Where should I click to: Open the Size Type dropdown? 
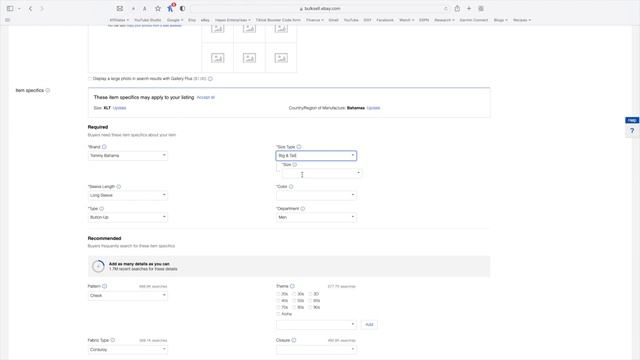click(316, 156)
